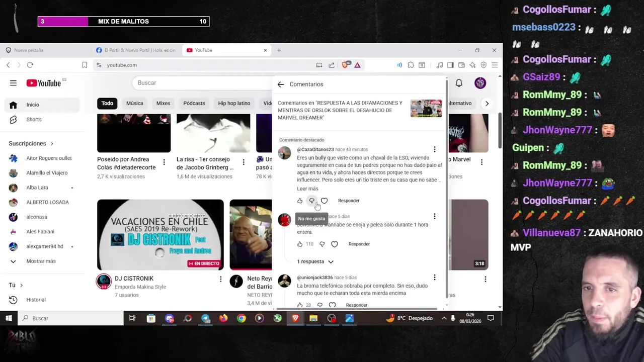Select the 'Mixes' filter chip

click(163, 104)
